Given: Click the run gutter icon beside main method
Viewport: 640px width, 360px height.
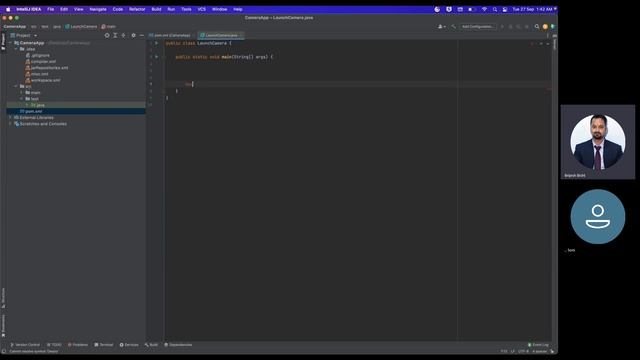Looking at the screenshot, I should (156, 57).
